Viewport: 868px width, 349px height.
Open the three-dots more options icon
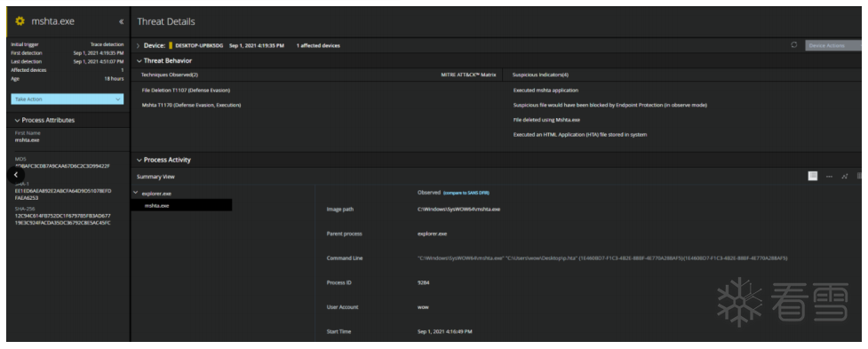click(x=829, y=177)
